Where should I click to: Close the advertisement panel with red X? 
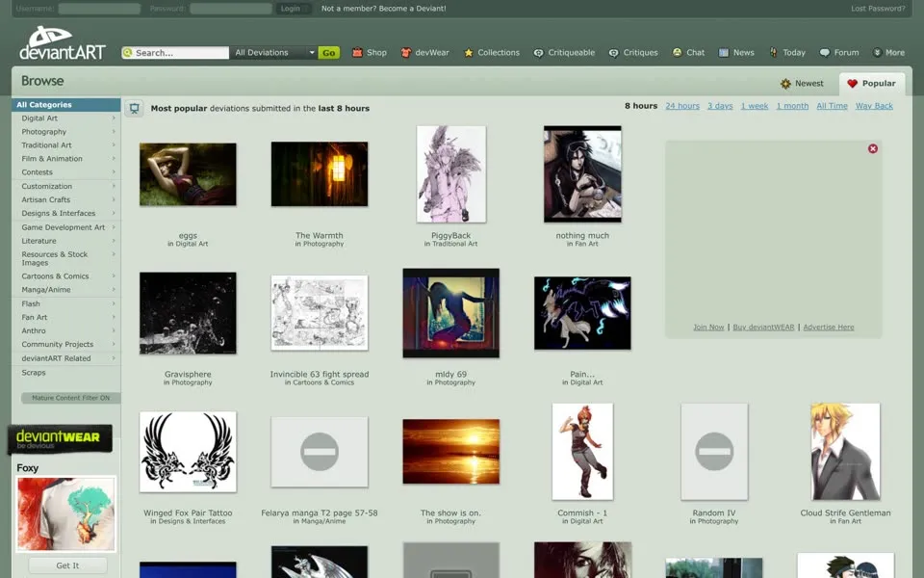point(873,148)
